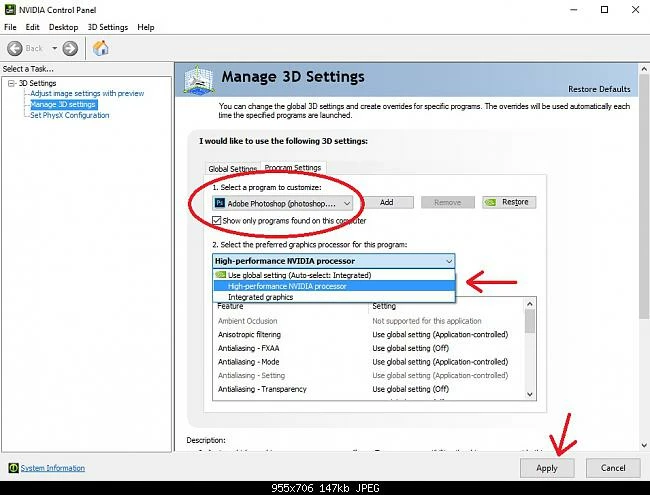Screen dimensions: 650x495
Task: Minimize the NVIDIA Control Panel window
Action: tap(574, 10)
